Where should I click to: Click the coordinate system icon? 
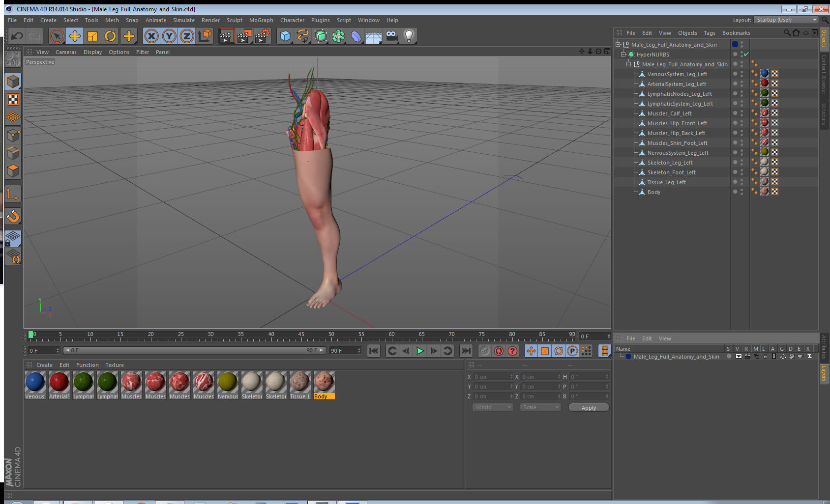(x=205, y=36)
